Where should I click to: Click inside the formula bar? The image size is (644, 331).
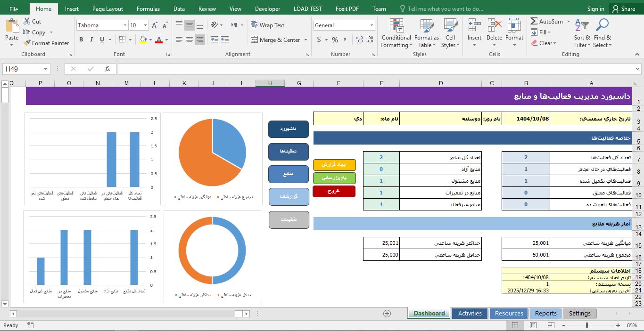pos(330,68)
